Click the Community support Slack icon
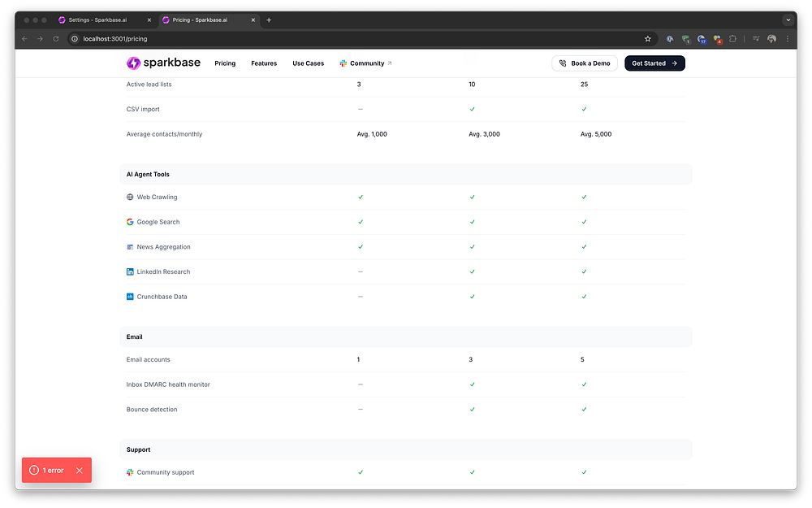The width and height of the screenshot is (812, 508). pyautogui.click(x=130, y=472)
